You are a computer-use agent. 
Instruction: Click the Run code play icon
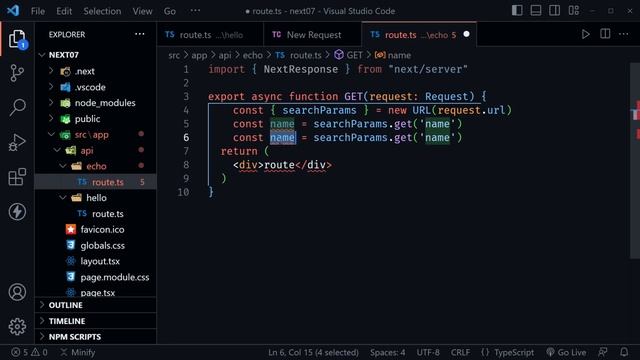point(585,34)
